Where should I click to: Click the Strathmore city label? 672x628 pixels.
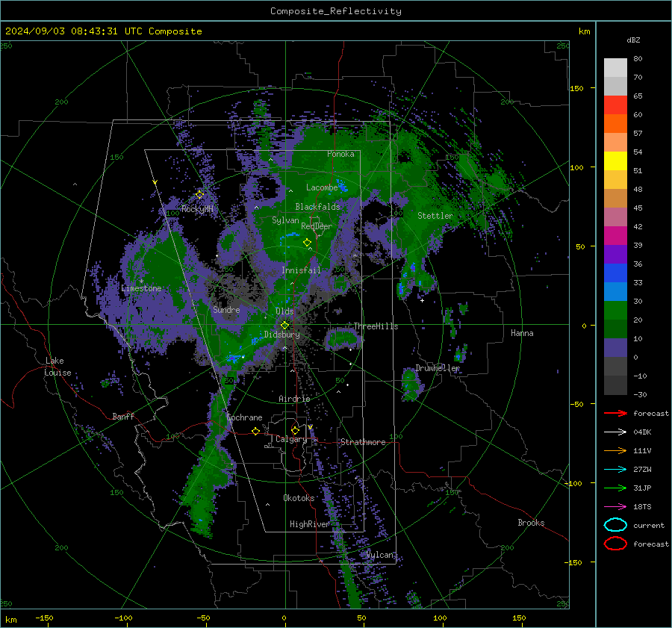coord(363,442)
